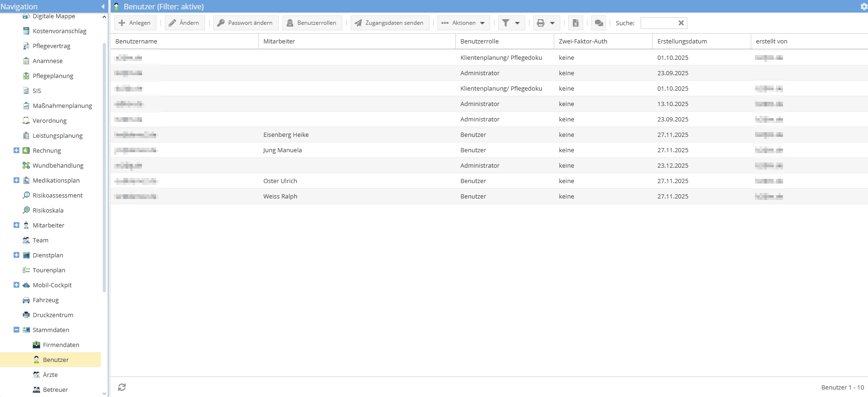The height and width of the screenshot is (397, 868).
Task: Click the refresh icon at bottom
Action: click(122, 387)
